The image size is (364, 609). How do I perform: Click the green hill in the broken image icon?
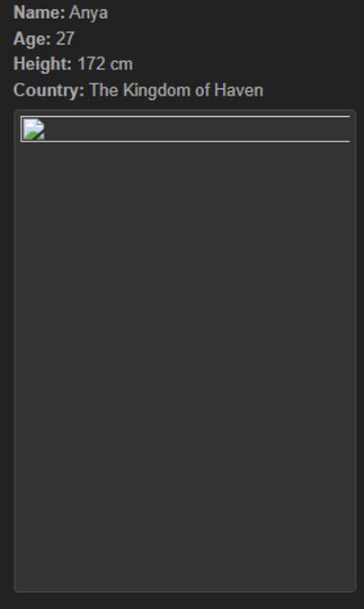point(33,135)
